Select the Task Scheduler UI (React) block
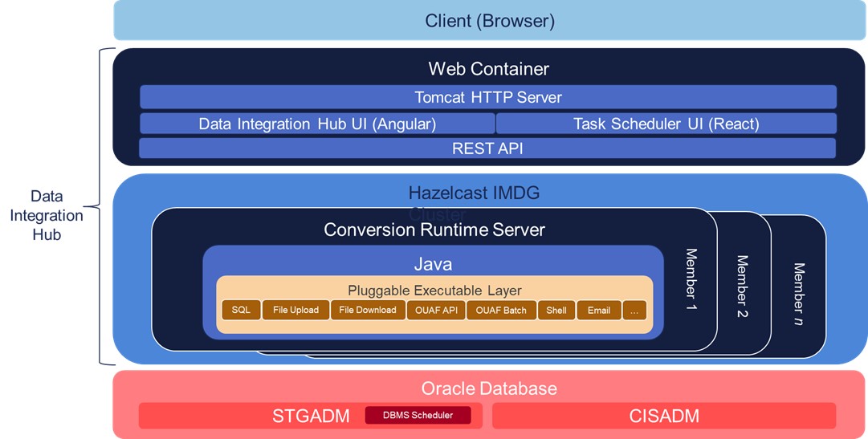Viewport: 868px width, 439px height. click(666, 124)
